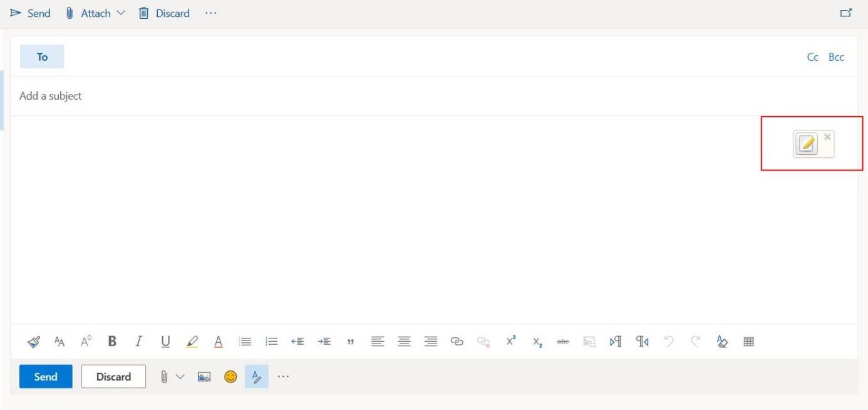This screenshot has height=410, width=868.
Task: Click the Remove link icon
Action: (x=483, y=342)
